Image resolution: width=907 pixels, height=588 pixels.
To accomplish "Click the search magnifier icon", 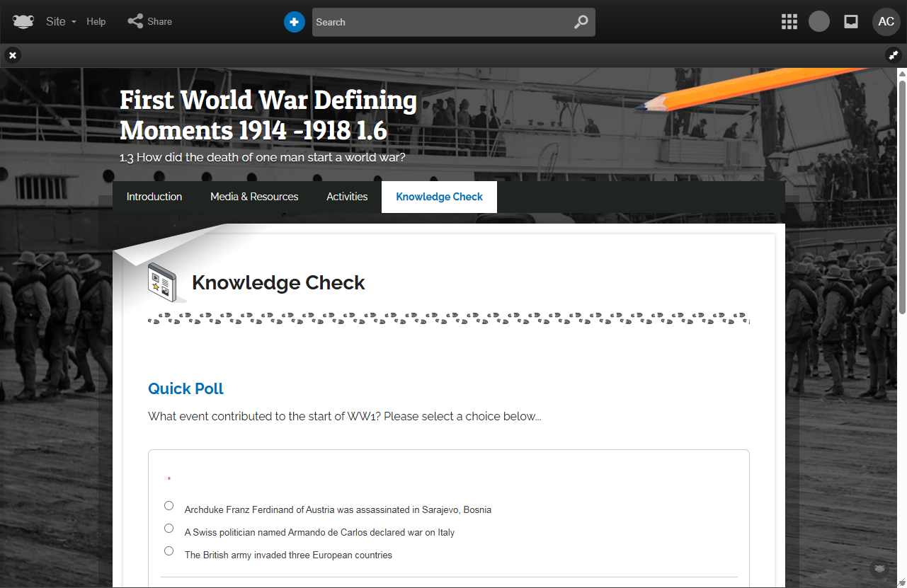I will point(581,22).
